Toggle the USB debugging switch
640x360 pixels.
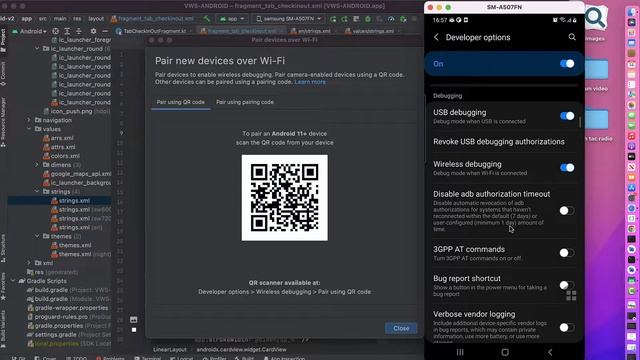click(x=567, y=116)
